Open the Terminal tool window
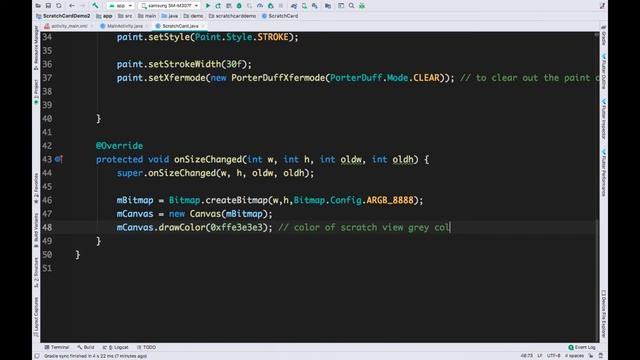This screenshot has width=640, height=360. [57, 347]
